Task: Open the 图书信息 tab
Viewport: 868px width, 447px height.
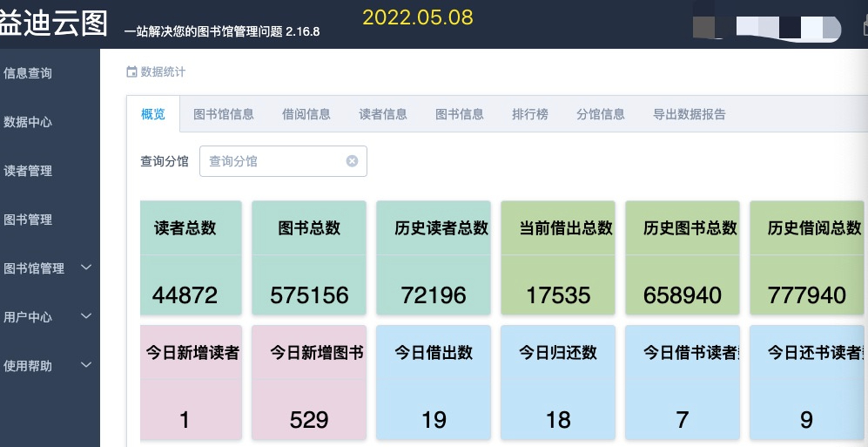Action: coord(460,114)
